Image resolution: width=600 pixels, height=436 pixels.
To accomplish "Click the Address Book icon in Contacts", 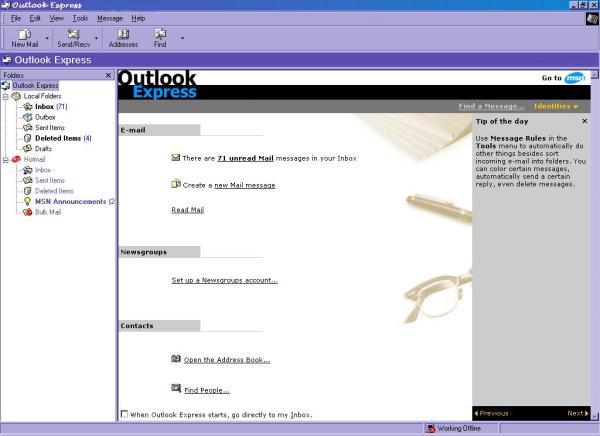I will 176,359.
